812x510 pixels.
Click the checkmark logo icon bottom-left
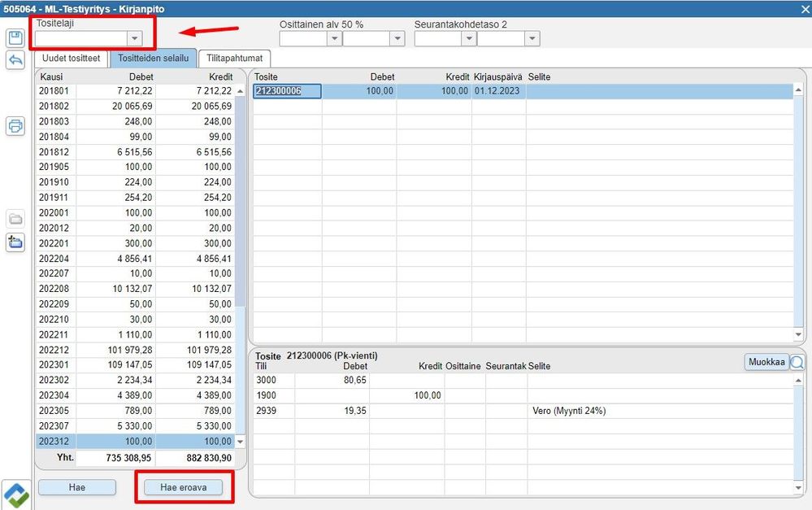pyautogui.click(x=16, y=494)
